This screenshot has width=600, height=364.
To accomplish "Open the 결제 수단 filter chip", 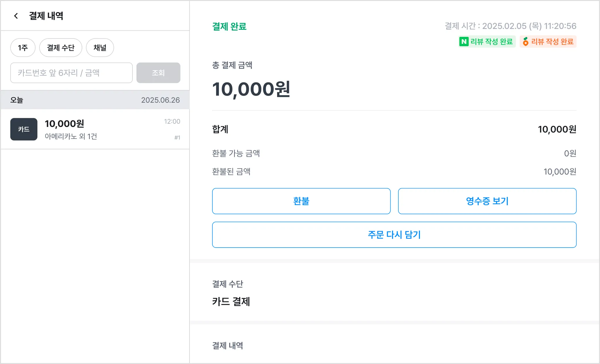I will tap(61, 48).
